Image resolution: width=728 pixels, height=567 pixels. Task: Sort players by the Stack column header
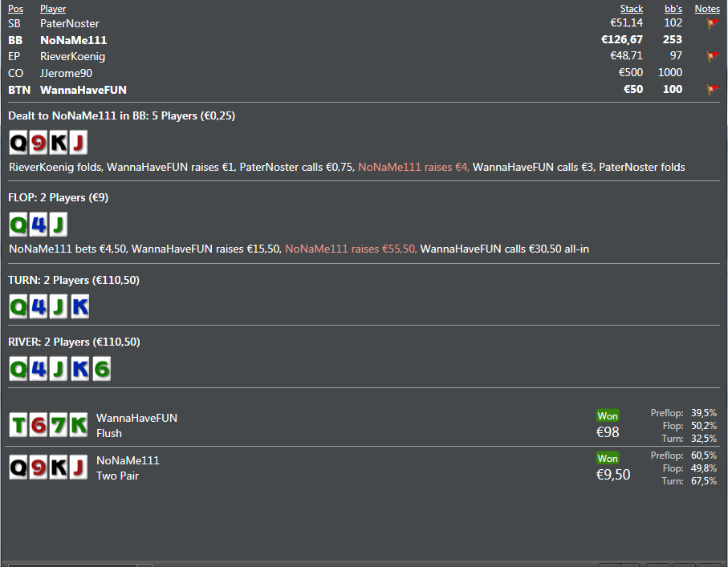click(x=632, y=9)
